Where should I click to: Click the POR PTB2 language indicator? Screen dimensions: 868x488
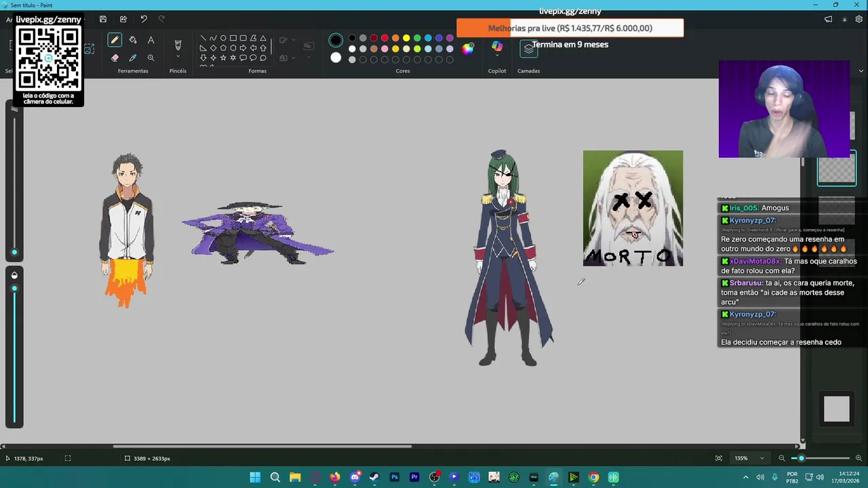click(x=792, y=477)
